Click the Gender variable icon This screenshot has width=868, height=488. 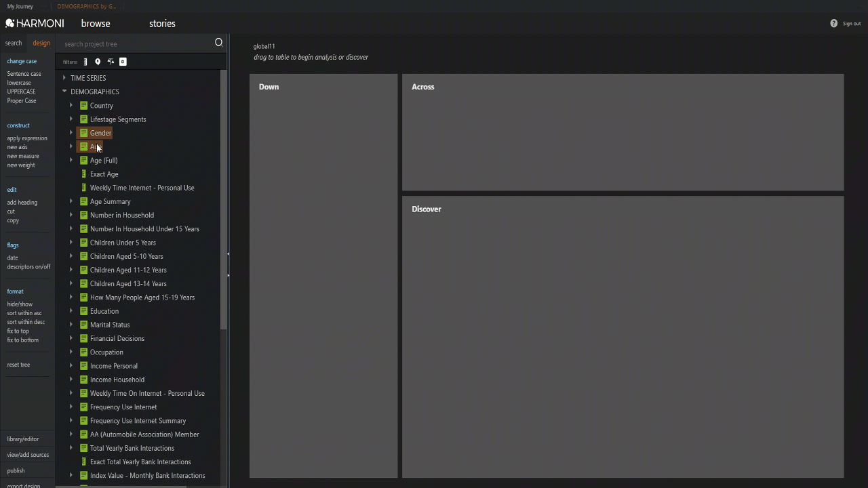(x=83, y=133)
